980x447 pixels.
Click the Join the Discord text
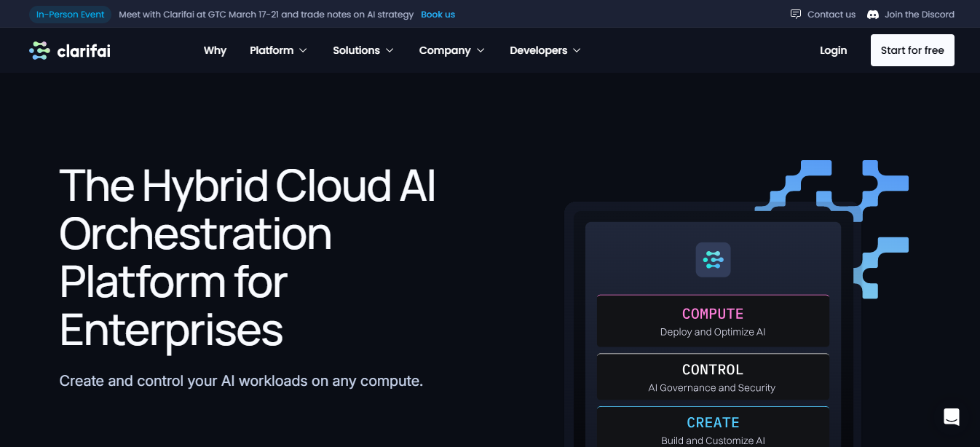919,15
